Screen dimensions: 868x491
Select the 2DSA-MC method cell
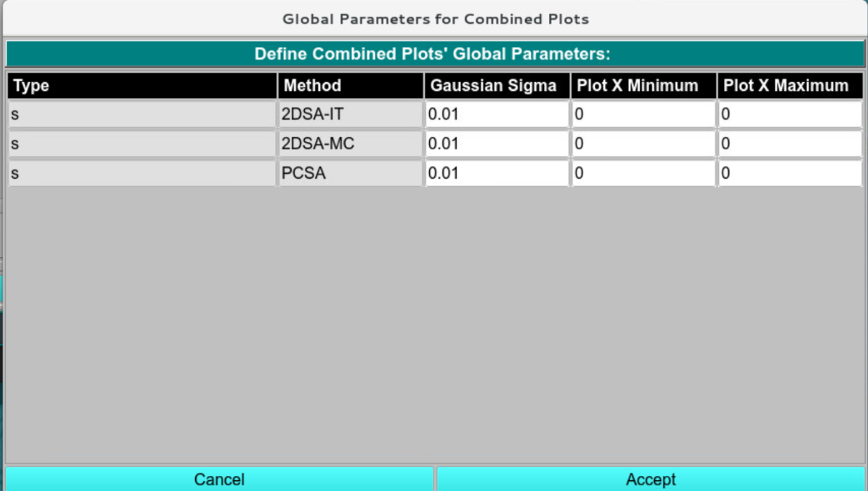pyautogui.click(x=350, y=144)
